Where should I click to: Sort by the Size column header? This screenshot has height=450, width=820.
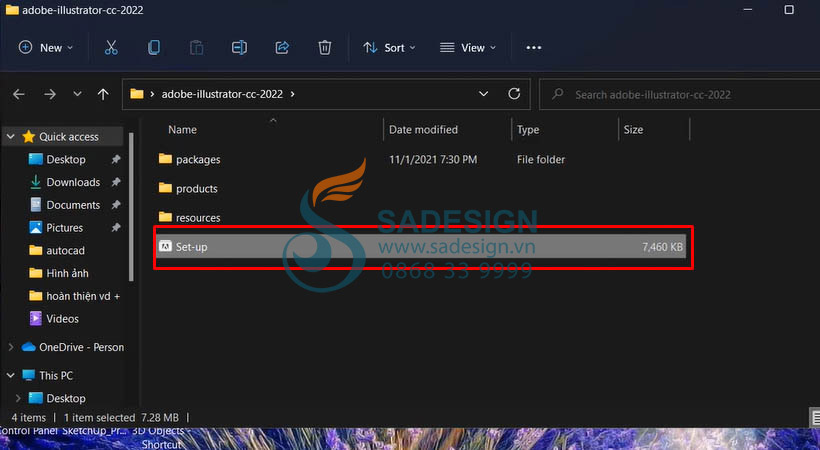pos(633,130)
